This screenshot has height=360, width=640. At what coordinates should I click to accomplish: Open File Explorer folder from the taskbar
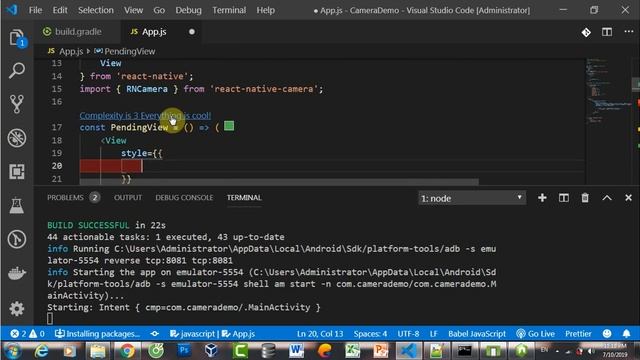pyautogui.click(x=98, y=351)
